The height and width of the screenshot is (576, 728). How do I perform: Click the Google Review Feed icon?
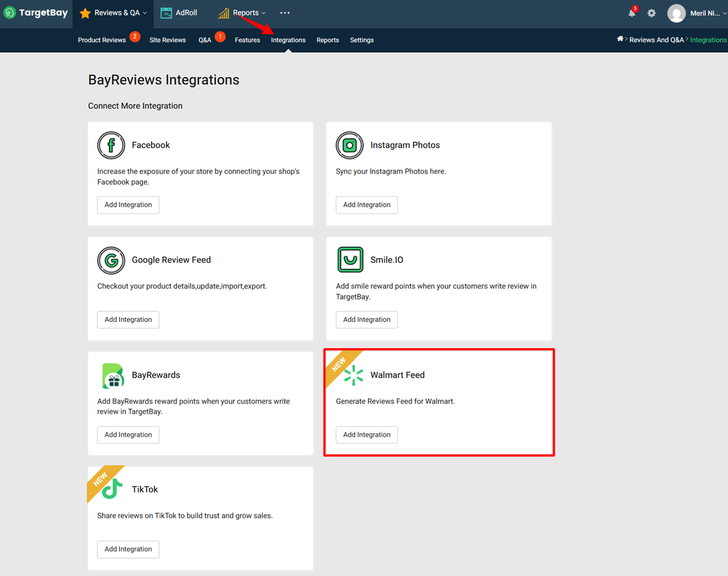pos(111,260)
